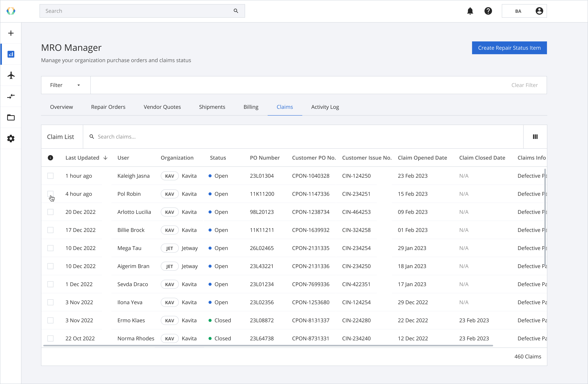Check the Pol Robin row checkbox
The width and height of the screenshot is (588, 384).
[50, 194]
